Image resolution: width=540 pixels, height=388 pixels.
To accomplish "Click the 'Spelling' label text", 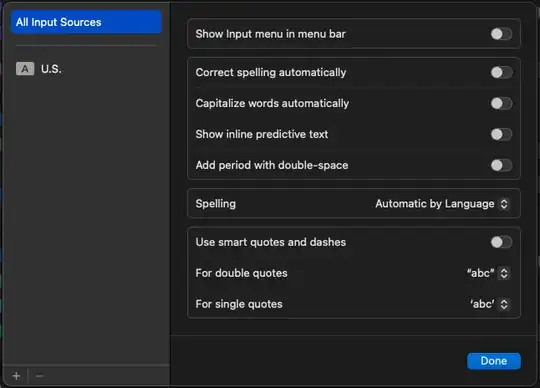I will click(x=216, y=204).
